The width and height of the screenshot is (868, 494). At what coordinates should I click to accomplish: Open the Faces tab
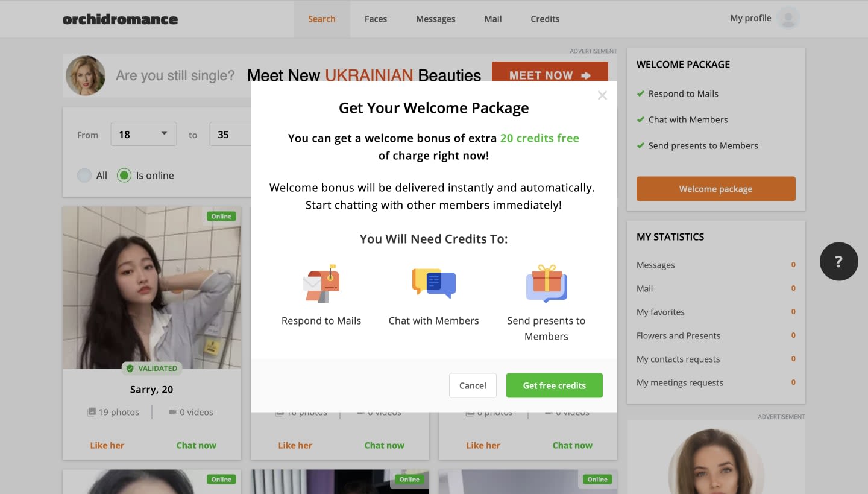(x=376, y=19)
